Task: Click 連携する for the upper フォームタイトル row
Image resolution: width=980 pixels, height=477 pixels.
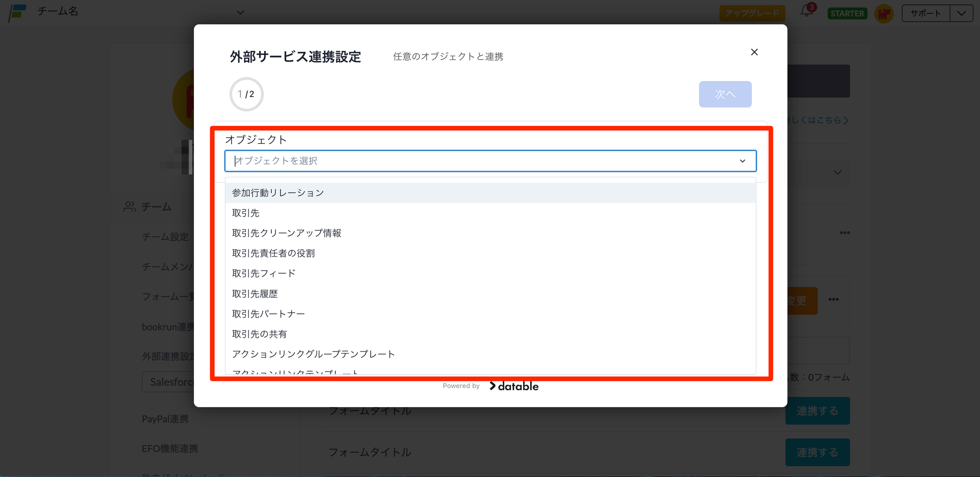Action: point(817,411)
